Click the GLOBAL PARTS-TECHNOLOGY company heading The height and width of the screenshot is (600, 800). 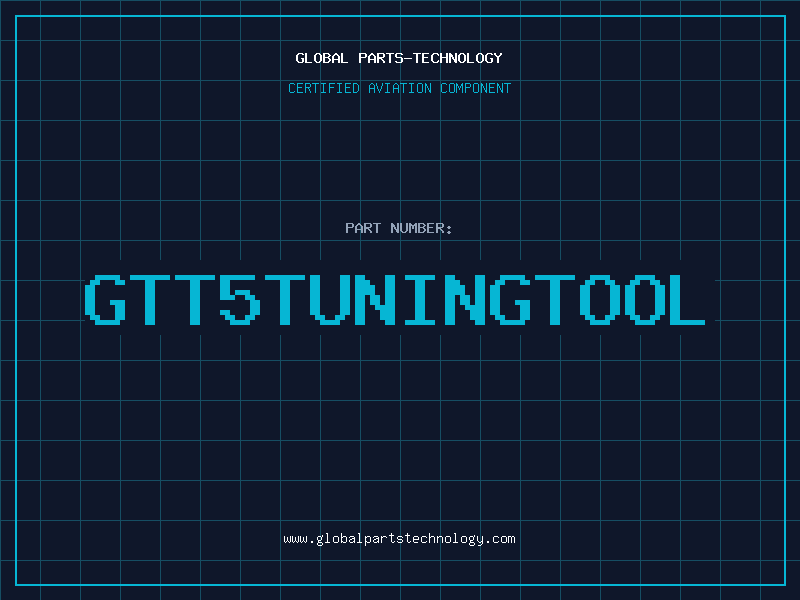[399, 58]
